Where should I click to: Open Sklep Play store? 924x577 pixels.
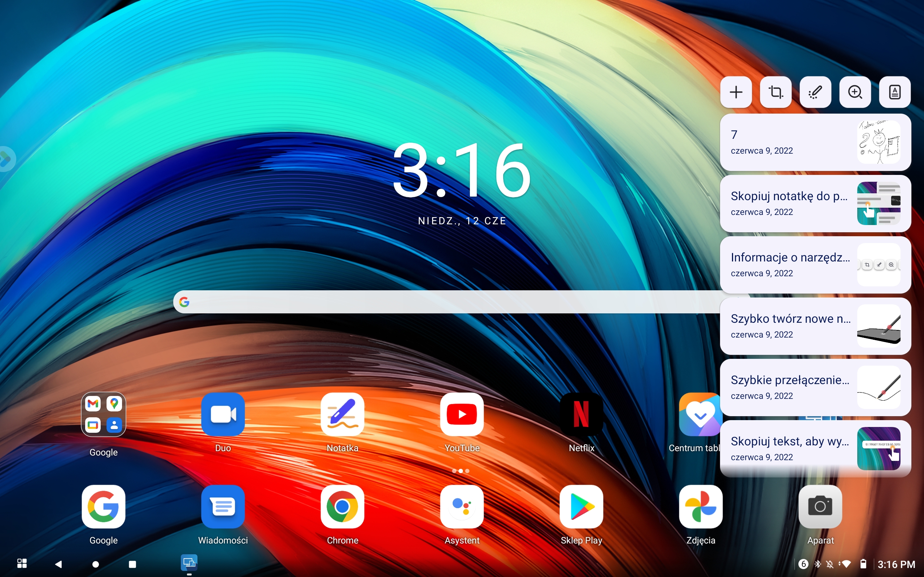pyautogui.click(x=581, y=507)
